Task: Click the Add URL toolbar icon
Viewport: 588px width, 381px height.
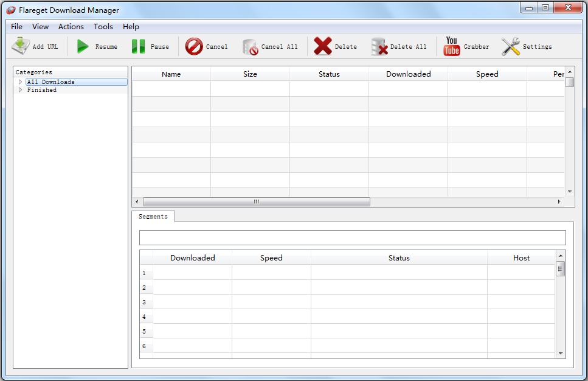Action: pos(21,46)
